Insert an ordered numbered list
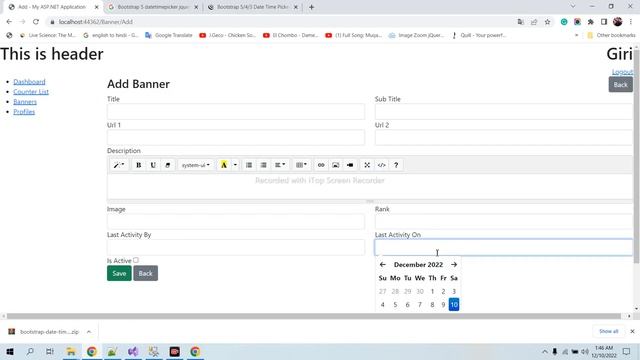The height and width of the screenshot is (360, 640). [x=263, y=165]
